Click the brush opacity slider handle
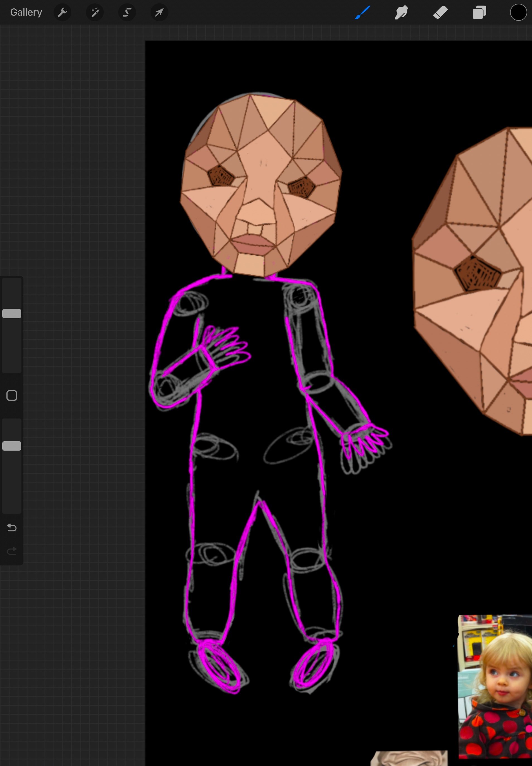 12,446
